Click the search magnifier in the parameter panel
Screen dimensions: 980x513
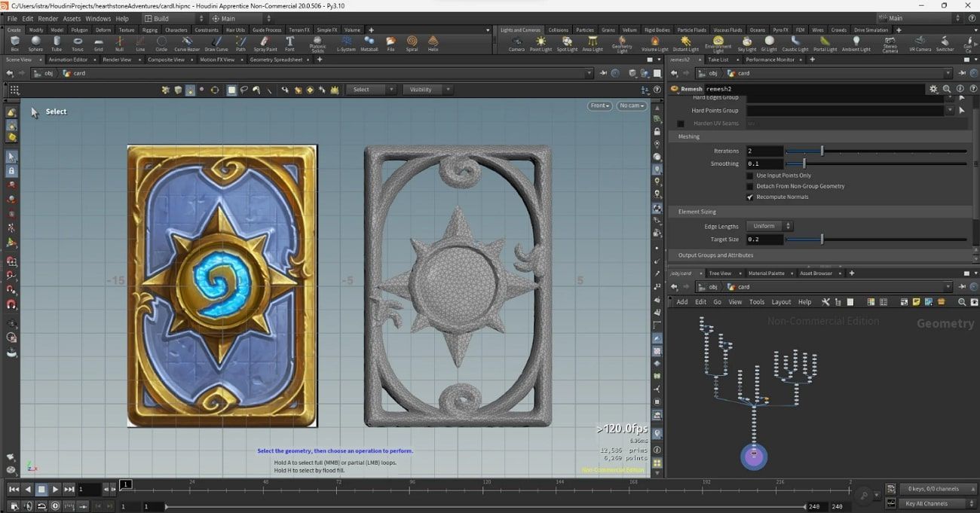coord(947,88)
